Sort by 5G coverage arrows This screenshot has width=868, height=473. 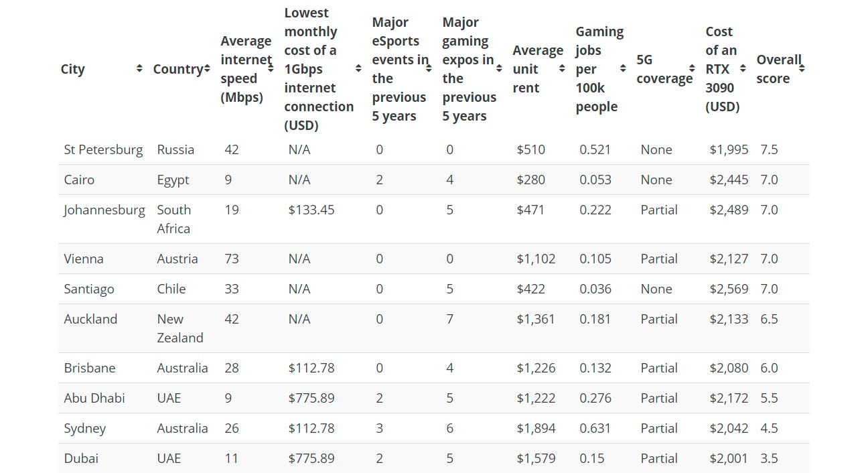692,69
